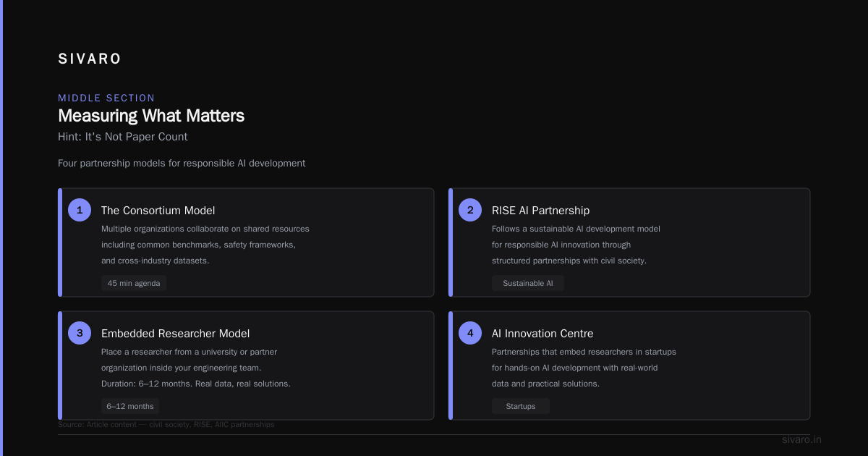Click the MIDDLE SECTION label
Viewport: 868px width, 456px height.
pyautogui.click(x=106, y=98)
